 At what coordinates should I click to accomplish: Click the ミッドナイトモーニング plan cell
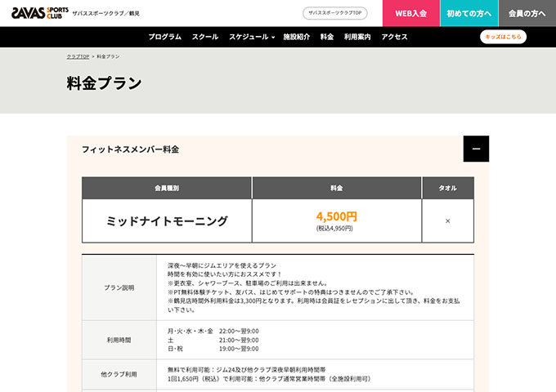tap(167, 221)
